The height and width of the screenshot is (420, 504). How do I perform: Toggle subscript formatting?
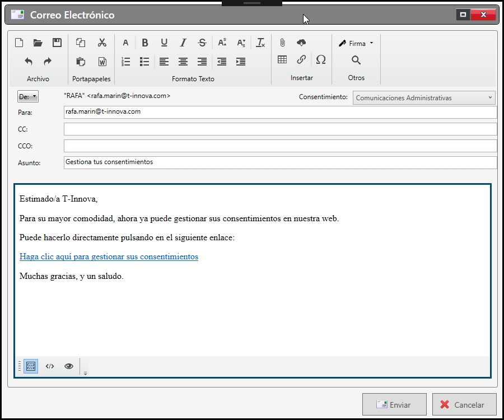[x=241, y=43]
